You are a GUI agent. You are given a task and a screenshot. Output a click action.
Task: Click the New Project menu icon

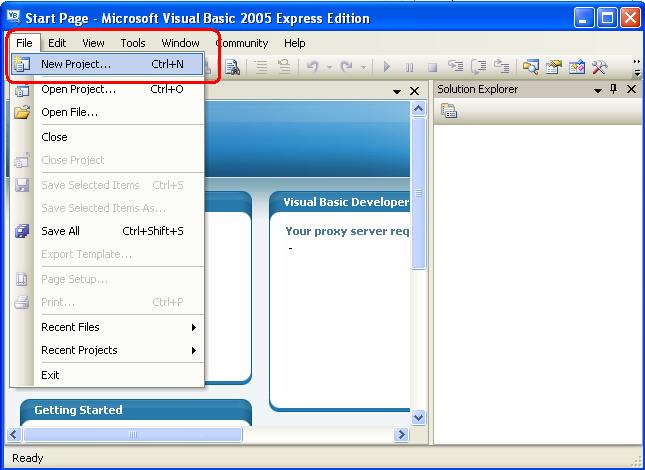[x=22, y=65]
